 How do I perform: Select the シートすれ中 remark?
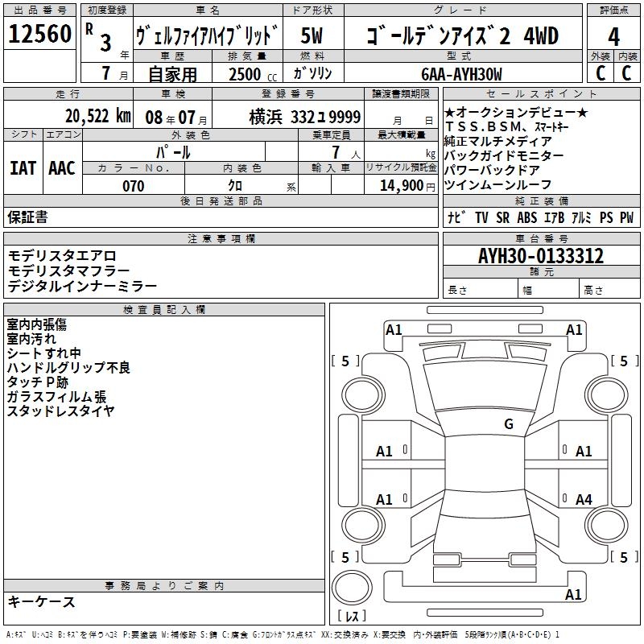44,353
